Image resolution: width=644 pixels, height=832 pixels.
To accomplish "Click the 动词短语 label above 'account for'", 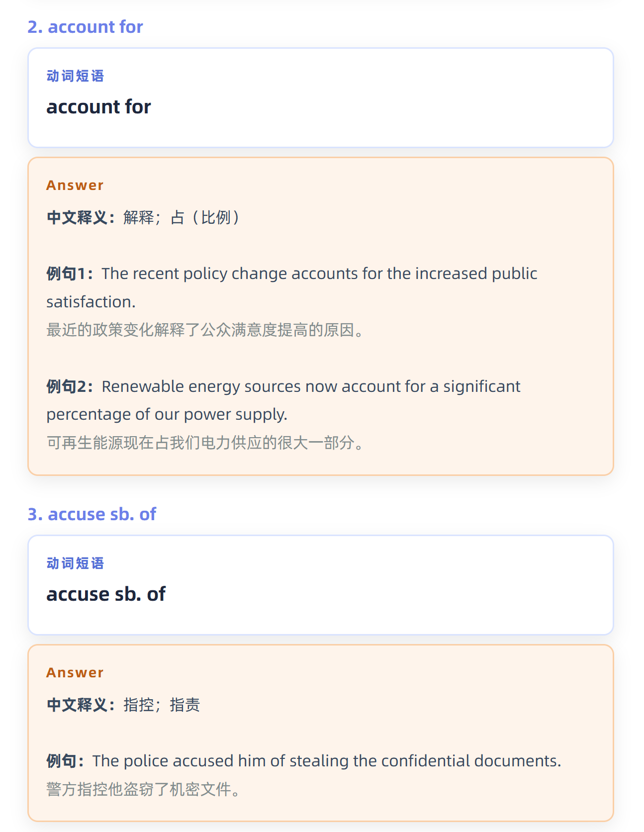I will 75,76.
